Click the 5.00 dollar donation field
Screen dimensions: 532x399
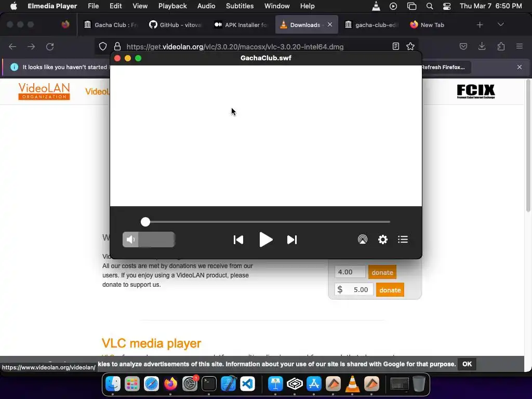pos(353,289)
